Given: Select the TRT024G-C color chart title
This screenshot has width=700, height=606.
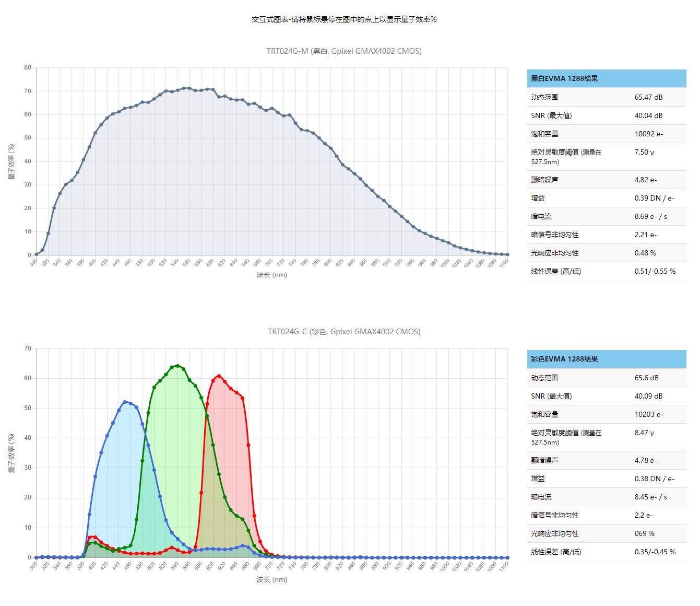Looking at the screenshot, I should click(x=344, y=332).
